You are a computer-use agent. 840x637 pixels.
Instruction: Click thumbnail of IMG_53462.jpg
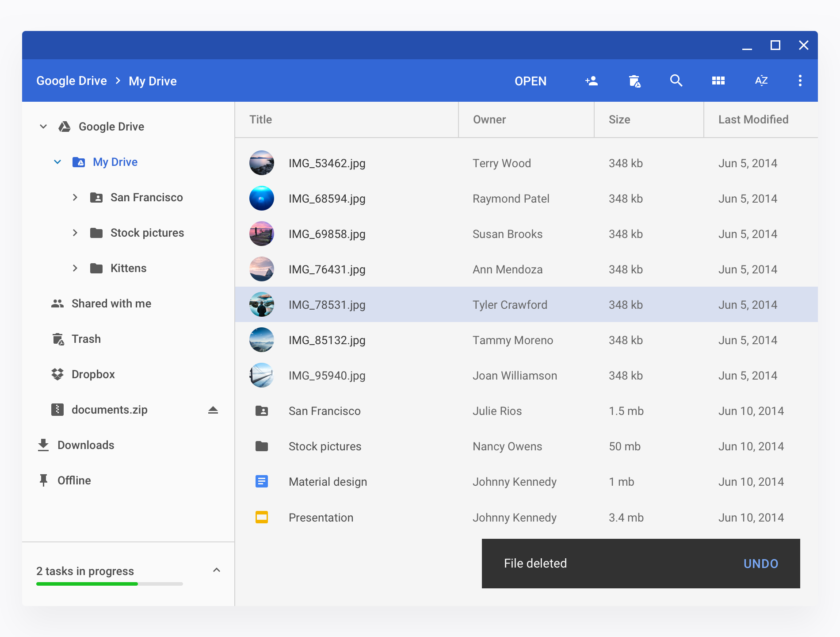pos(262,163)
